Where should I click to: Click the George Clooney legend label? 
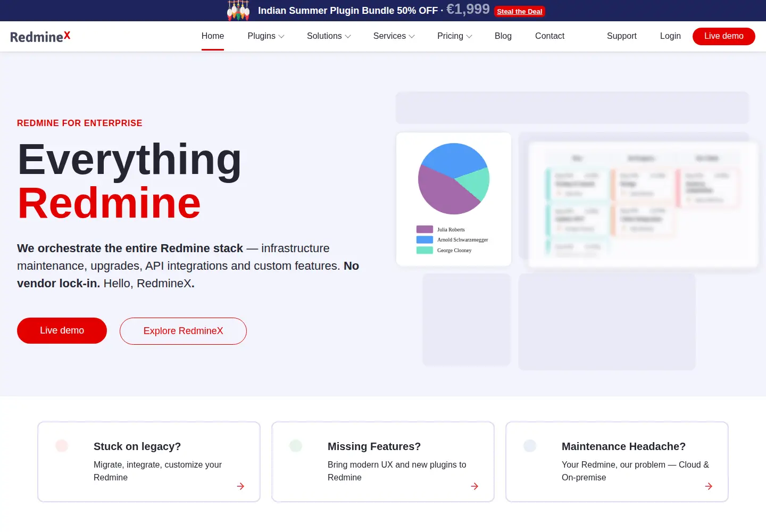click(x=454, y=250)
